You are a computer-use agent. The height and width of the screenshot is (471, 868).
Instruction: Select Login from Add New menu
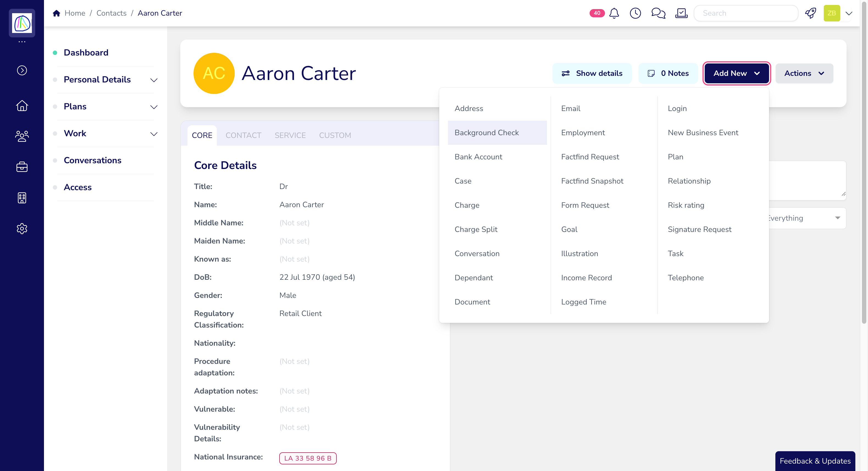tap(710, 109)
